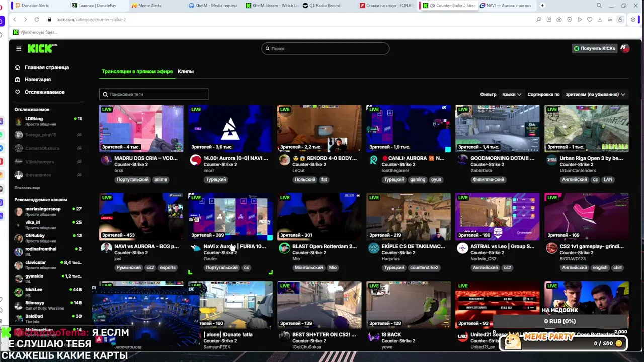Open the Навигация link
Screen dimensions: 644x362
coord(38,79)
